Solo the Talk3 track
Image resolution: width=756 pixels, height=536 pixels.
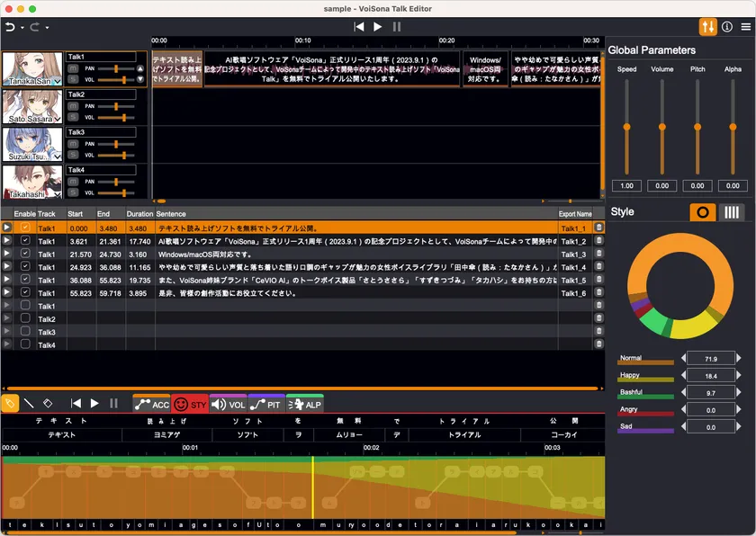pyautogui.click(x=73, y=154)
